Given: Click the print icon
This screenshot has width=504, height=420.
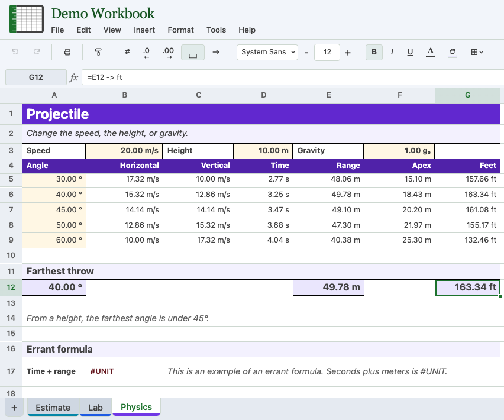Looking at the screenshot, I should pyautogui.click(x=67, y=52).
